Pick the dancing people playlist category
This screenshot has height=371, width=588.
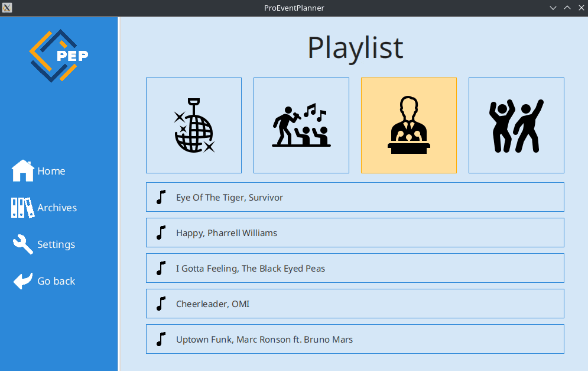coord(516,125)
